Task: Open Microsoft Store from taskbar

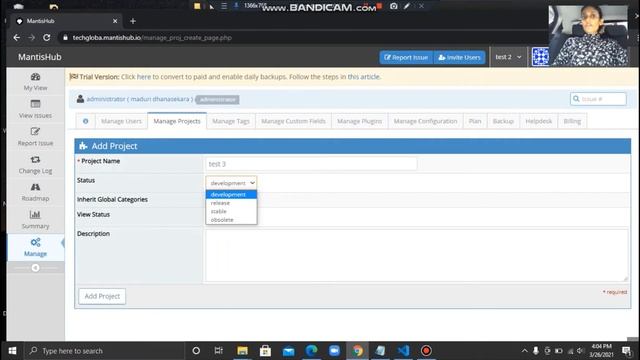Action: tap(265, 351)
